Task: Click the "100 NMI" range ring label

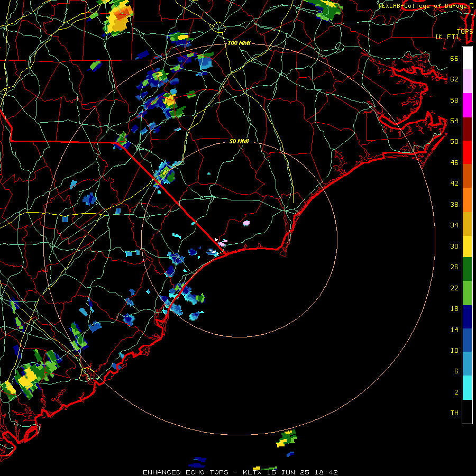Action: point(239,43)
